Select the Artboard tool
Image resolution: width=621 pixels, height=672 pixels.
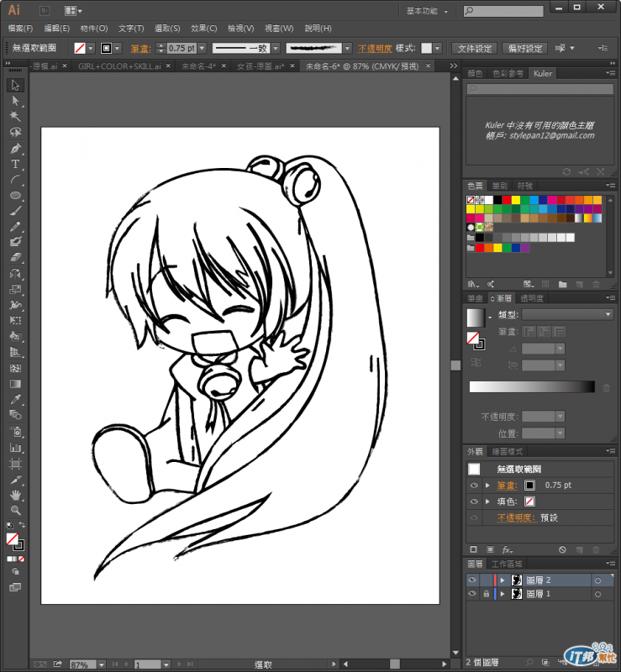15,464
